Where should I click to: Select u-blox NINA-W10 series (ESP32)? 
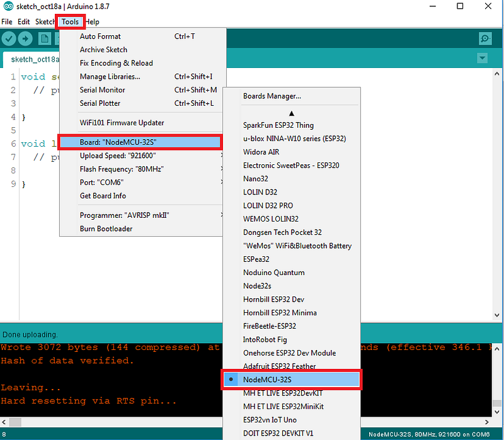(x=292, y=138)
